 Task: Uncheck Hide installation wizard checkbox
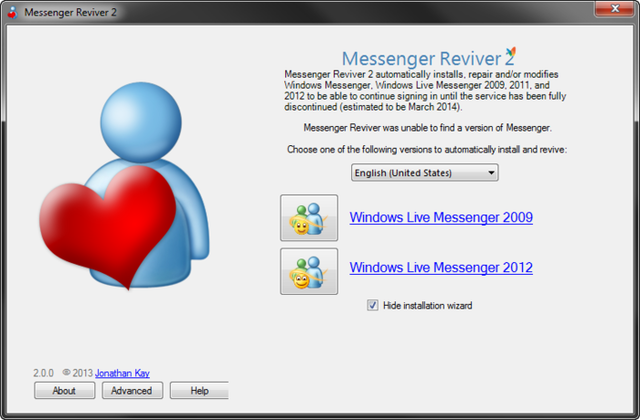372,305
